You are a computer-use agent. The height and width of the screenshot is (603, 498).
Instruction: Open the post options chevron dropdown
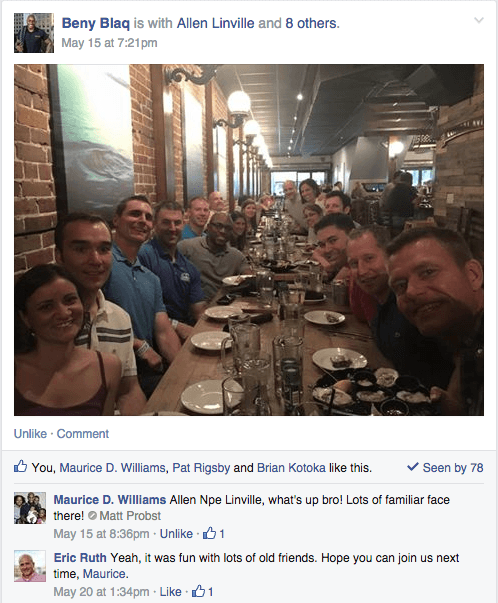point(479,20)
